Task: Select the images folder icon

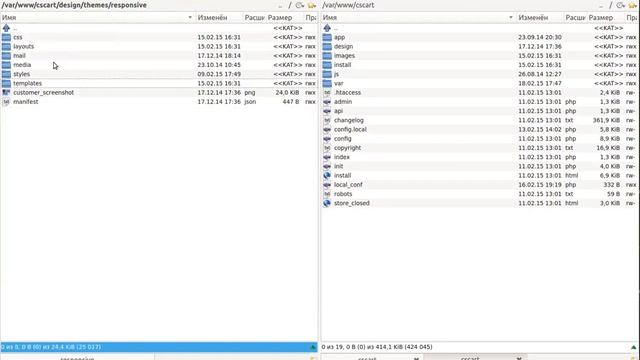Action: click(x=327, y=56)
